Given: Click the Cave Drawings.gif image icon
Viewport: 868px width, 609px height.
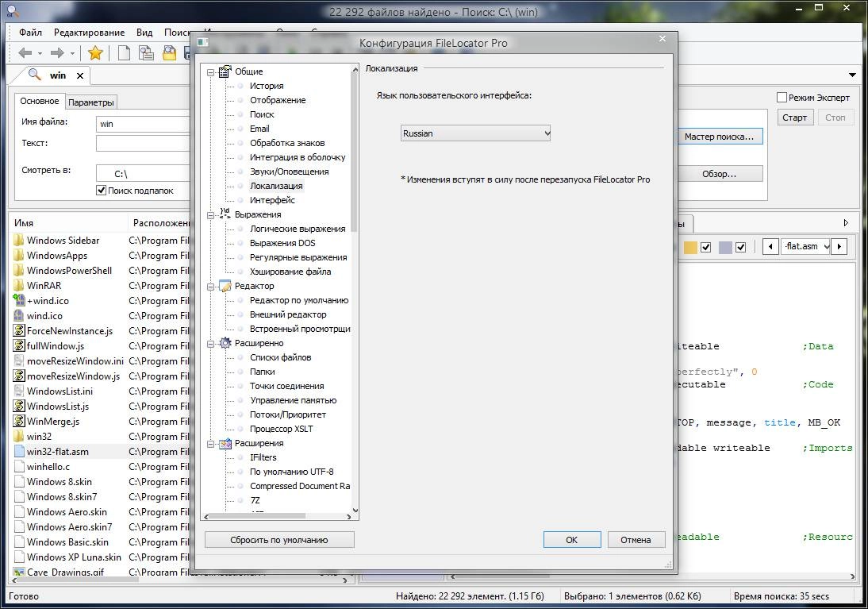Looking at the screenshot, I should (19, 572).
